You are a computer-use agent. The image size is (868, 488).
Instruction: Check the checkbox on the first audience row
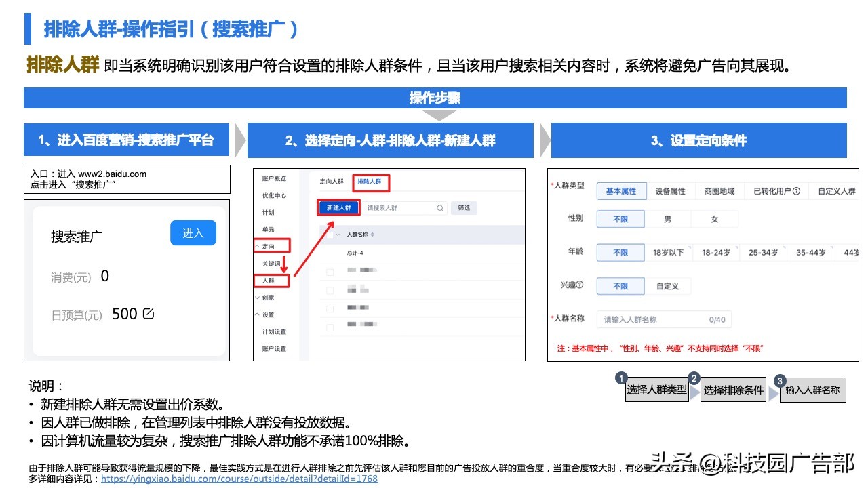330,272
